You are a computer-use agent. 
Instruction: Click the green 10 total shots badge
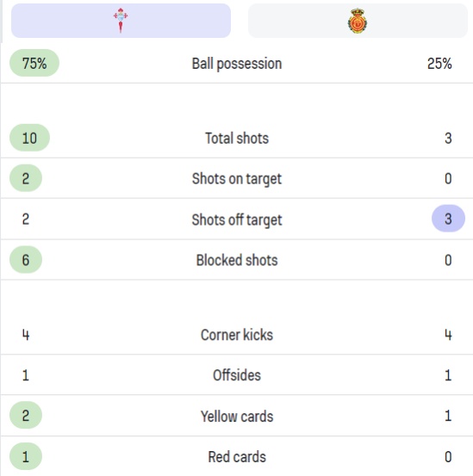[x=30, y=138]
